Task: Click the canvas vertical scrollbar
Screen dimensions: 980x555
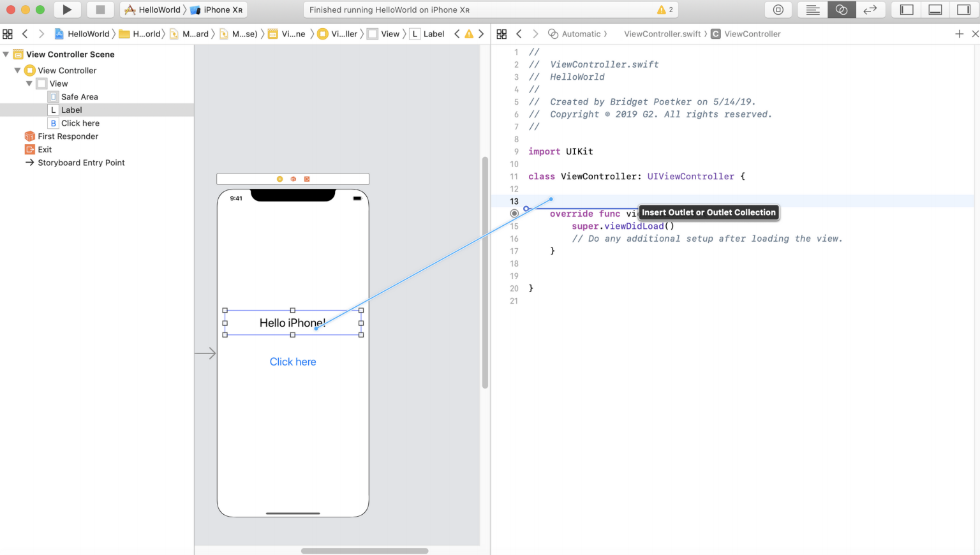Action: point(485,272)
